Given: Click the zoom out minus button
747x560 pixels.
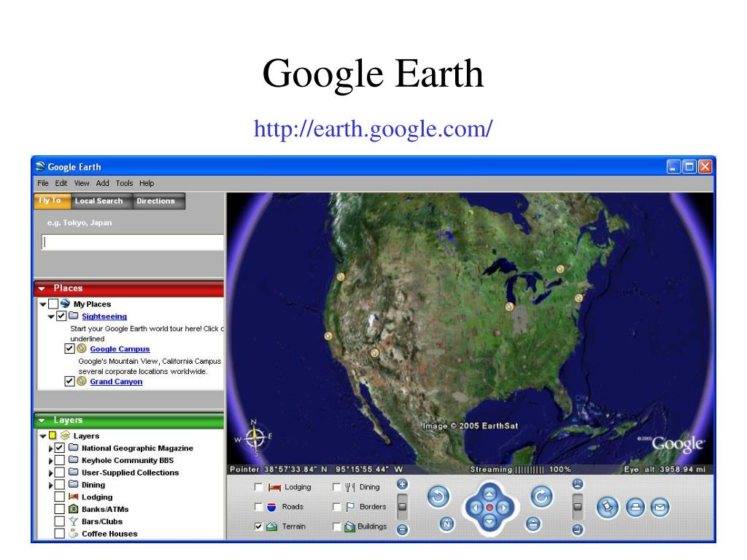Looking at the screenshot, I should 403,529.
